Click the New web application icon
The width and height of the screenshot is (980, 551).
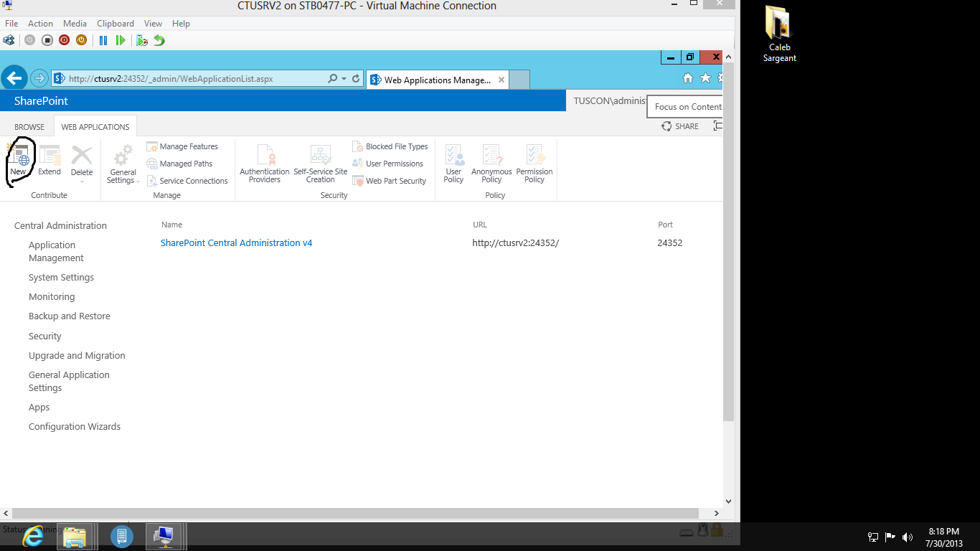(x=18, y=160)
